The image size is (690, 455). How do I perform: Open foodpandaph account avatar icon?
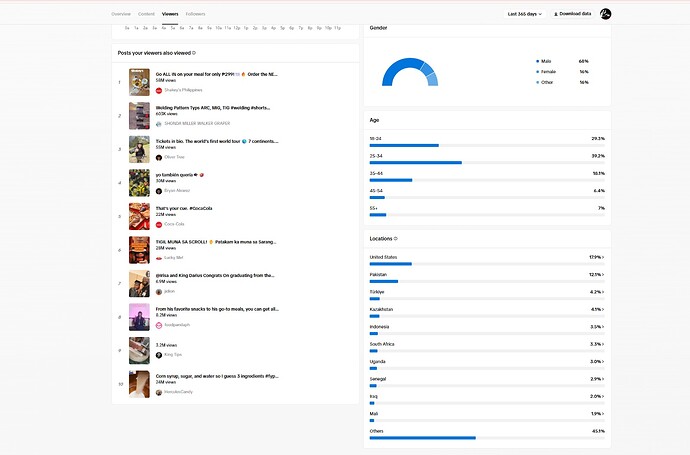[159, 325]
